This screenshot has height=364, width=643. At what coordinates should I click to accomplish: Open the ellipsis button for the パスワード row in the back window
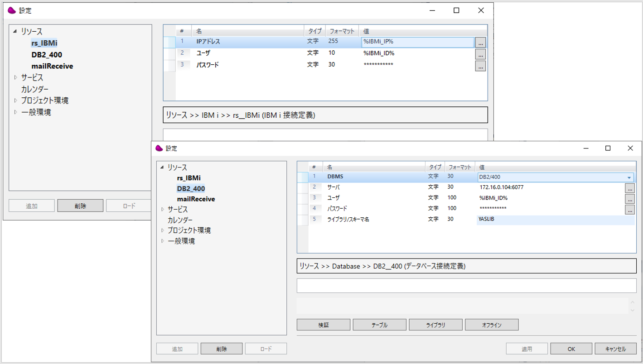coord(480,66)
